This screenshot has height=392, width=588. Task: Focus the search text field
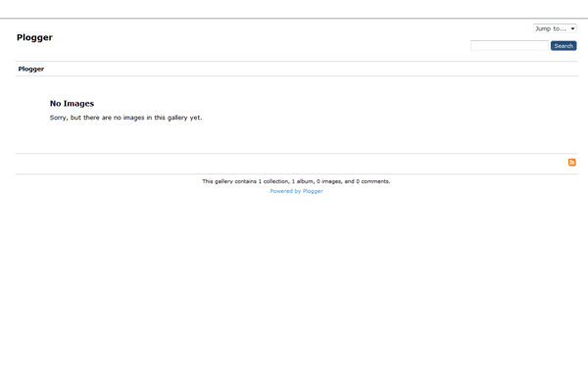point(510,45)
